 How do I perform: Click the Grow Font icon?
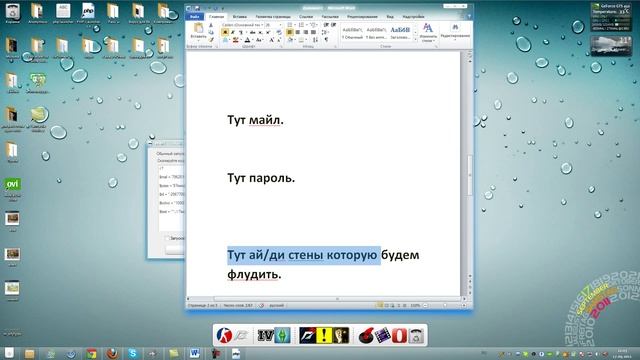click(x=271, y=40)
